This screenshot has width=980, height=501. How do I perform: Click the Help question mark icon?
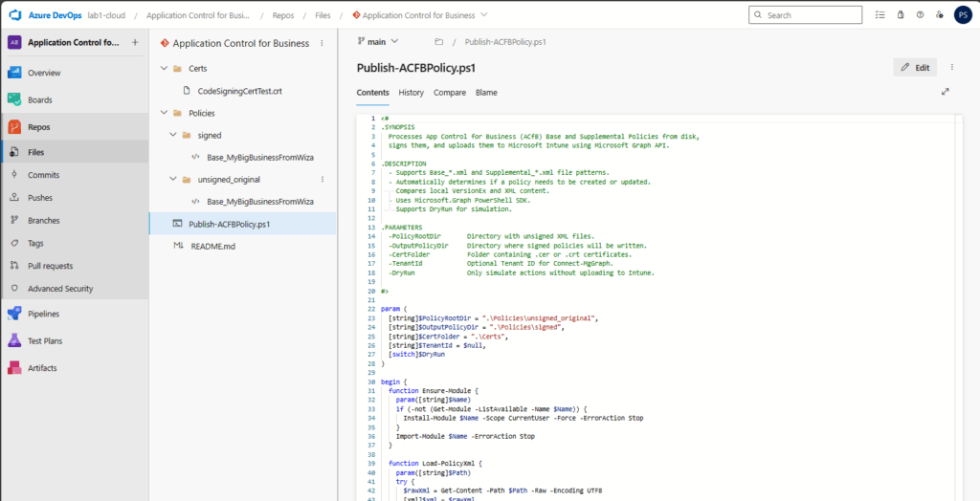920,15
